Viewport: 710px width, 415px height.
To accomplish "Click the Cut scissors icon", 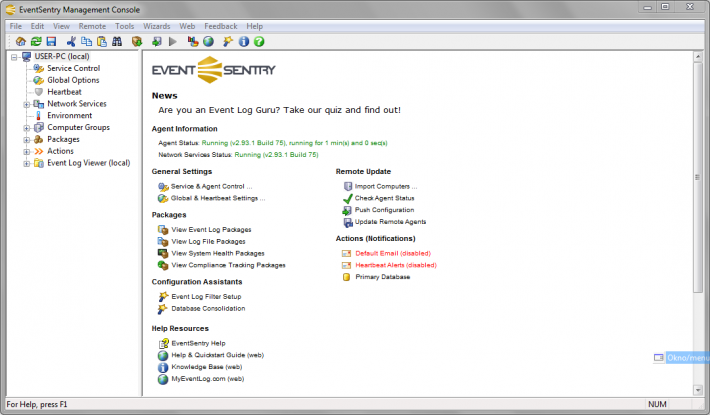I will point(71,42).
